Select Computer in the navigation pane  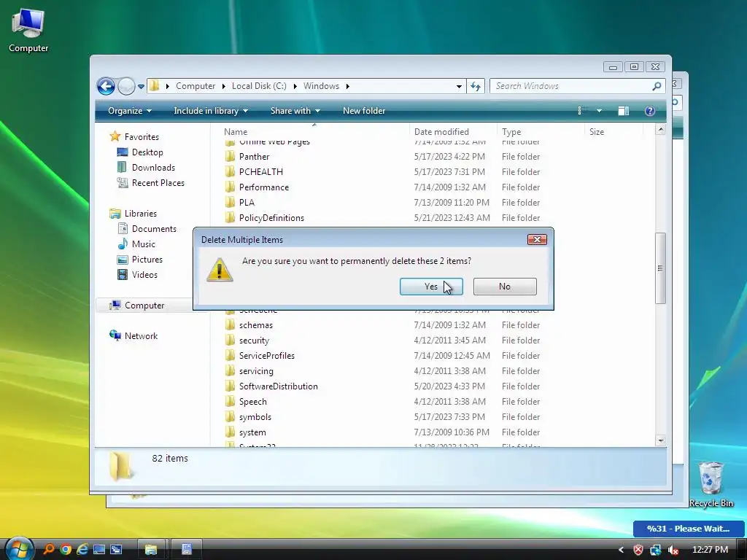click(x=144, y=306)
